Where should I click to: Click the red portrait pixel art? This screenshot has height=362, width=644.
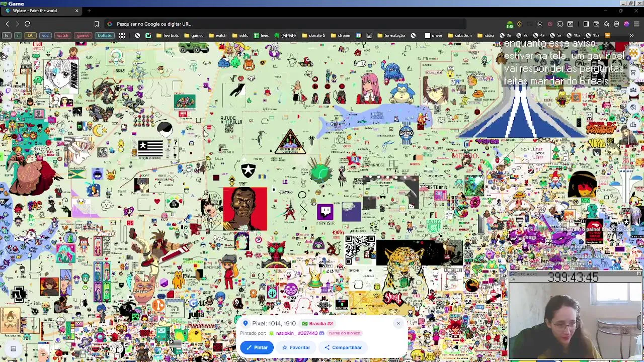[245, 209]
